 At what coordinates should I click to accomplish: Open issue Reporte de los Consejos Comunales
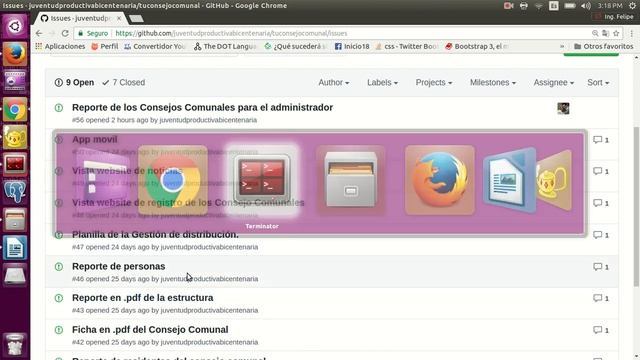click(x=202, y=107)
